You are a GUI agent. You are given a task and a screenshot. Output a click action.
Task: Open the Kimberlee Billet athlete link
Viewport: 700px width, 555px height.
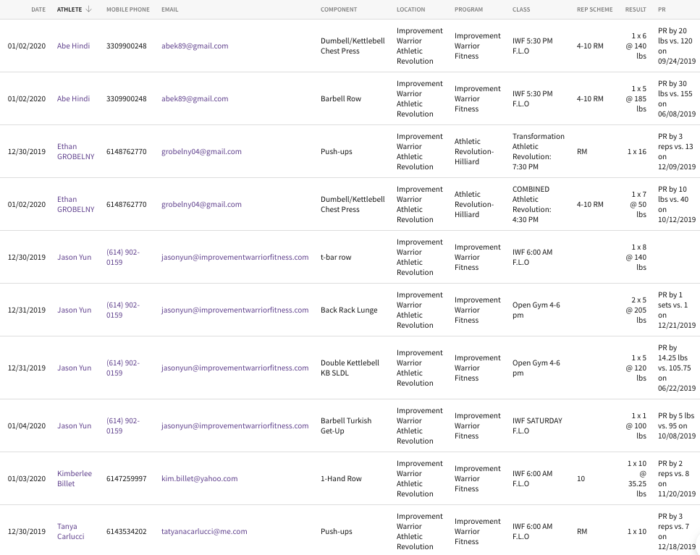[x=74, y=478]
